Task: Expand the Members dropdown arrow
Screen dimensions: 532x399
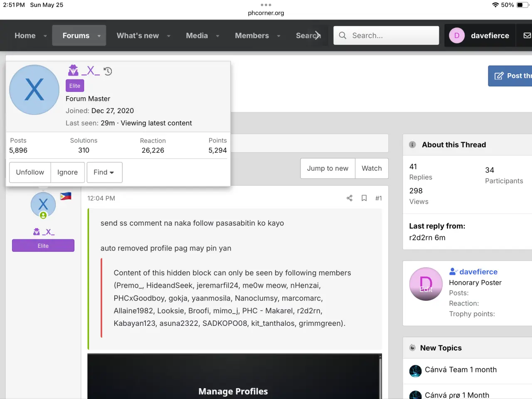Action: coord(278,36)
